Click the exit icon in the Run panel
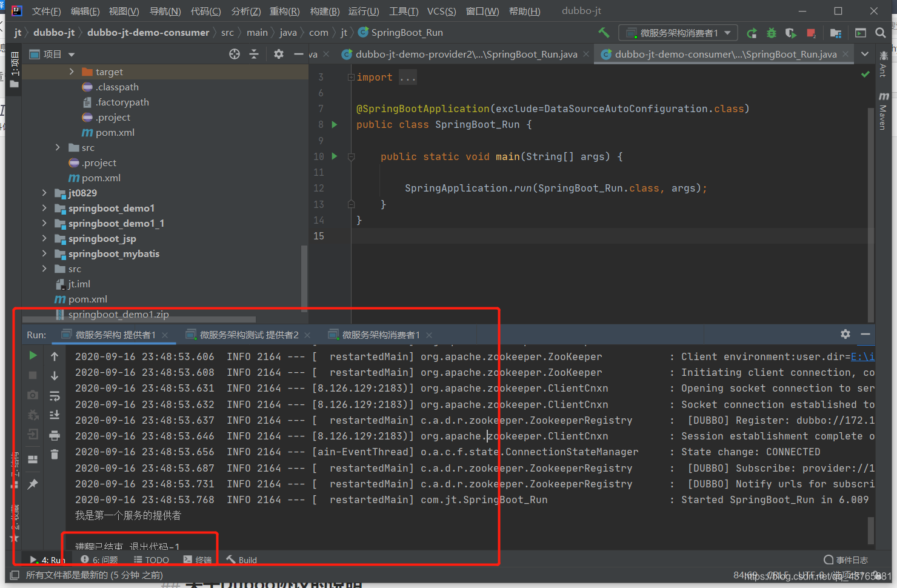The image size is (897, 588). (x=33, y=434)
